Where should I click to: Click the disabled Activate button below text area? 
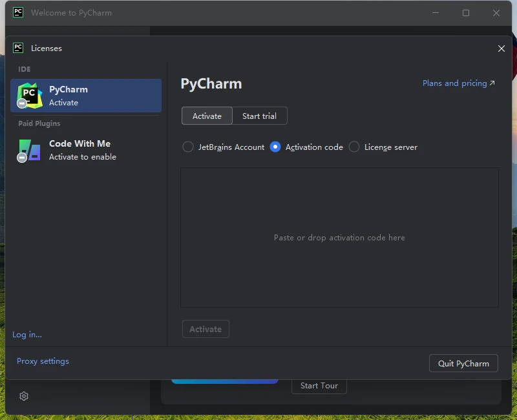click(x=206, y=329)
